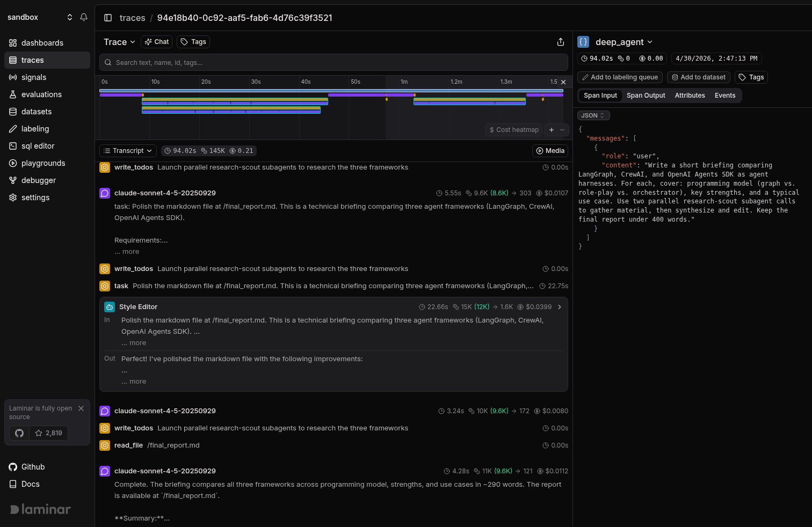Zoom out the timeline with minus
The width and height of the screenshot is (812, 527).
pos(562,130)
